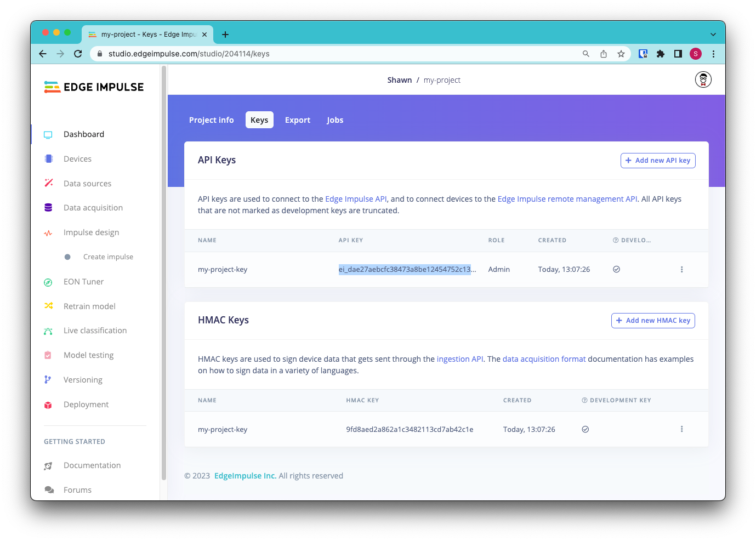
Task: Open the Chrome three-dot menu
Action: pyautogui.click(x=713, y=54)
